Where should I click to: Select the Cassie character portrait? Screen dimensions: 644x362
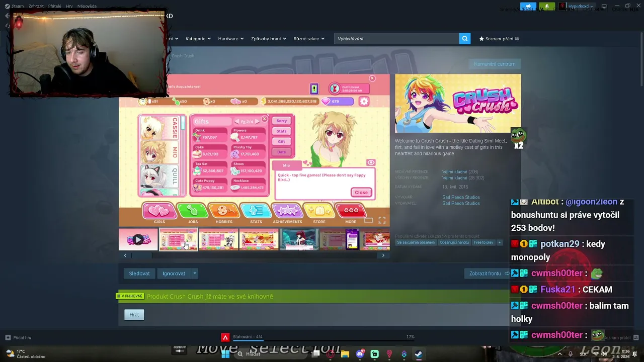(x=159, y=128)
